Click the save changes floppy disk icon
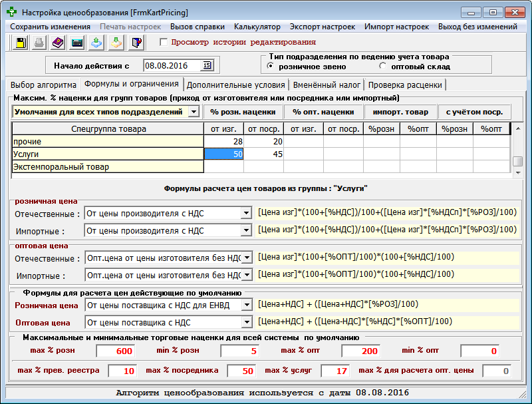This screenshot has height=404, width=532. coord(21,43)
